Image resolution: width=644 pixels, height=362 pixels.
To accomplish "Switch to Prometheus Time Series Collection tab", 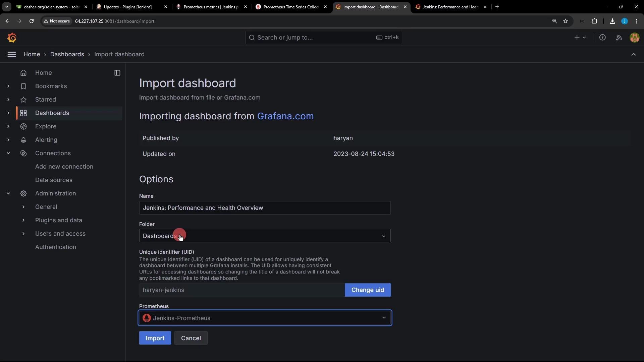I will click(x=291, y=7).
